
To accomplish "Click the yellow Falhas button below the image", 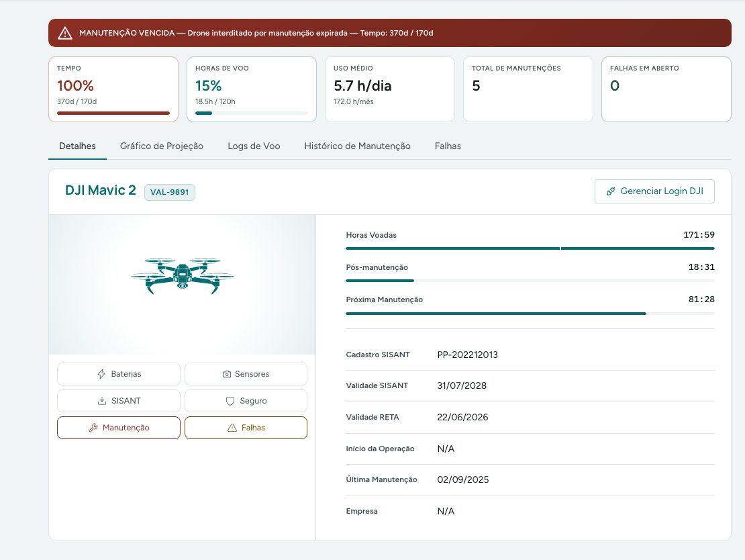I will (246, 428).
